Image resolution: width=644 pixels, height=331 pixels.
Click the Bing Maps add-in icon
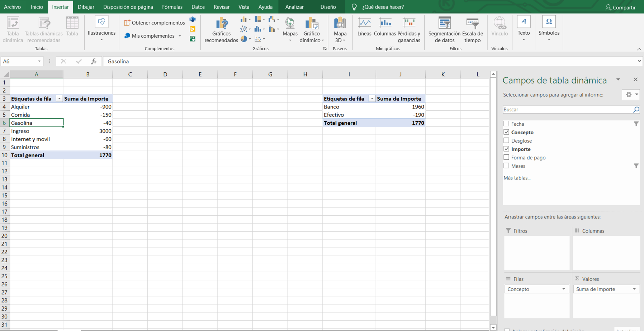click(x=193, y=29)
